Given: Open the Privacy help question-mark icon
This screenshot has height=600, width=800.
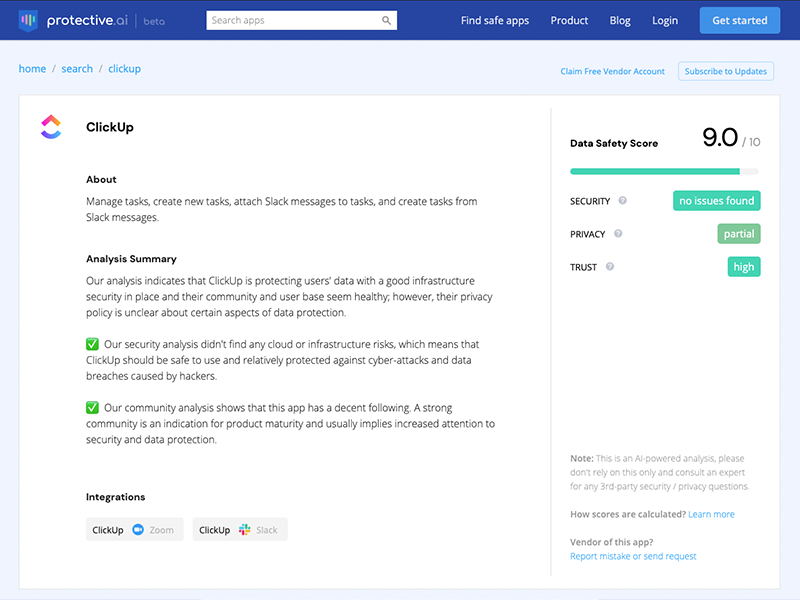Looking at the screenshot, I should click(x=618, y=234).
